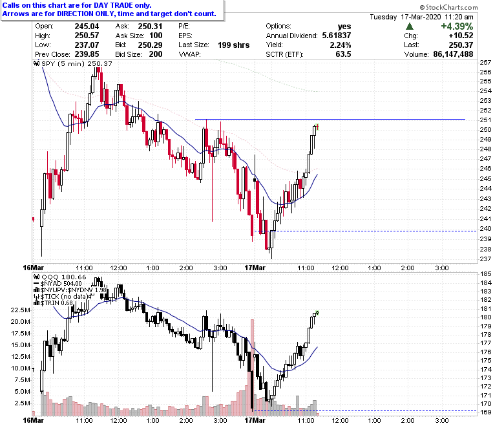Click the 17Mar date label under SPY chart

click(x=255, y=268)
